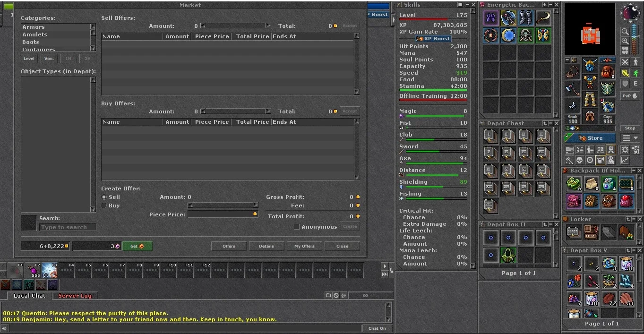The image size is (644, 334).
Task: Click the Store button icon
Action: [591, 138]
